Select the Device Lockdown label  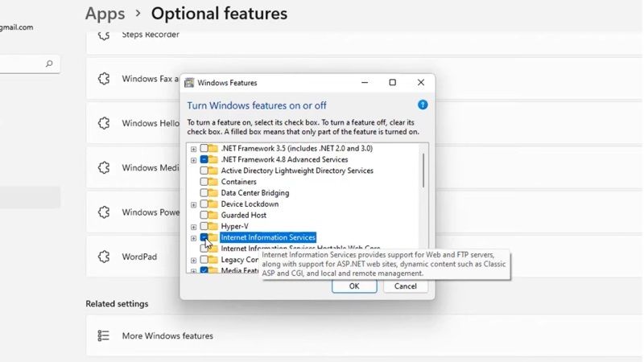[x=250, y=204]
